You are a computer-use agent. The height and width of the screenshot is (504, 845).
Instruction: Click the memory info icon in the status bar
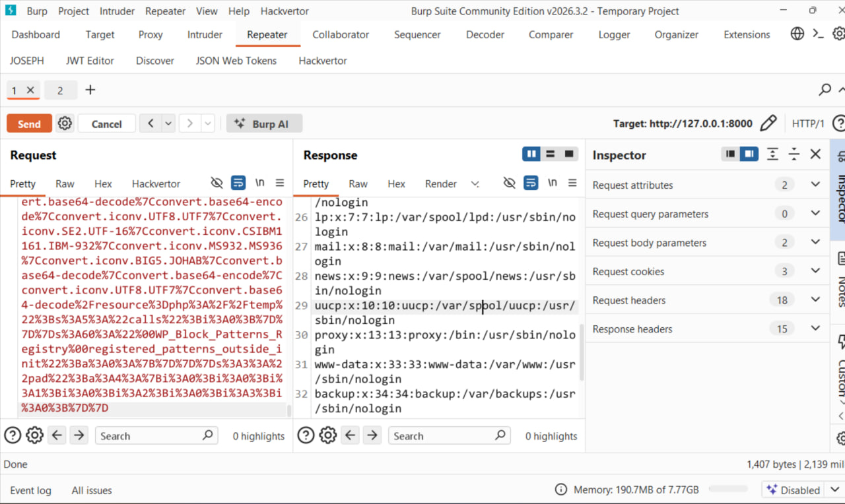click(x=561, y=489)
